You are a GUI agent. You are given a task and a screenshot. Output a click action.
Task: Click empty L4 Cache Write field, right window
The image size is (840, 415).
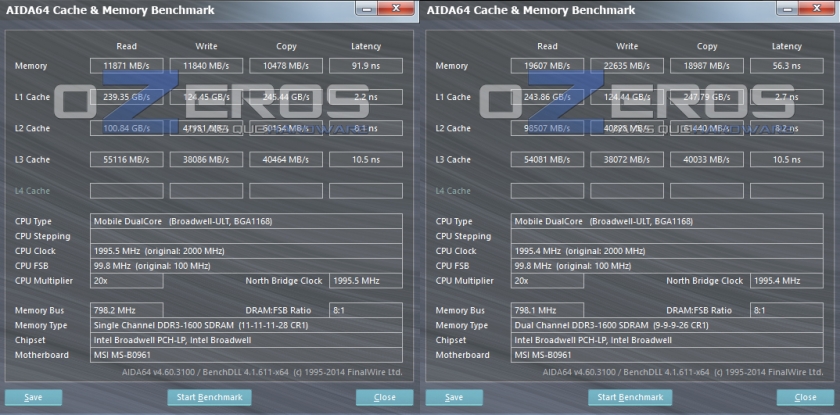tap(627, 191)
